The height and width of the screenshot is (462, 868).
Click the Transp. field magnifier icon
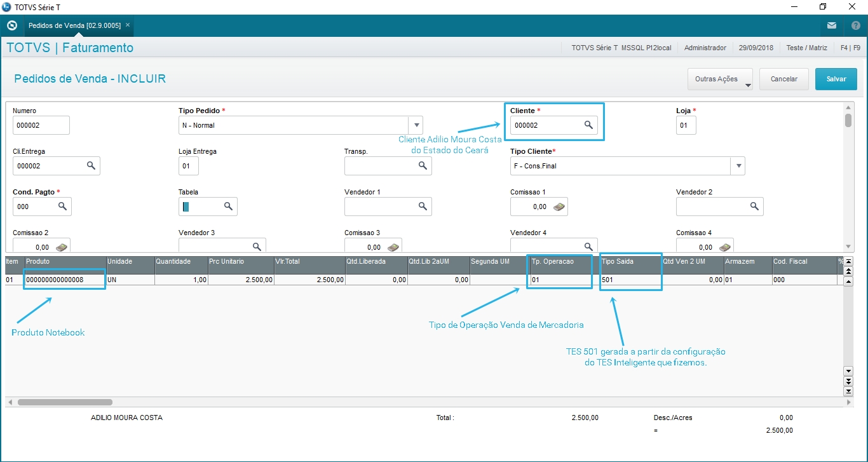pyautogui.click(x=423, y=166)
